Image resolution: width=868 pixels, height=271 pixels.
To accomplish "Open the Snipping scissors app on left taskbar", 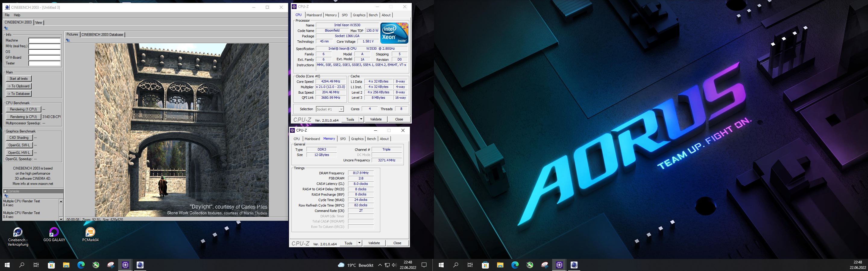I will (x=111, y=265).
